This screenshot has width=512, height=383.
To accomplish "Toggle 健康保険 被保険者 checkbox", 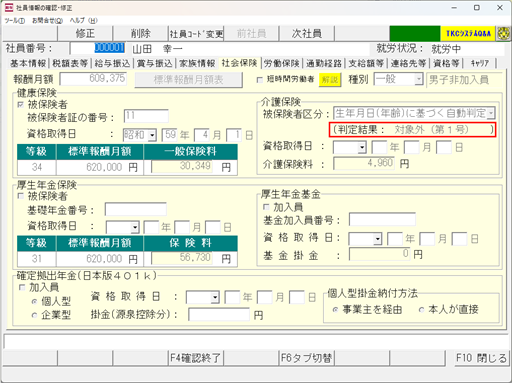I will 21,105.
